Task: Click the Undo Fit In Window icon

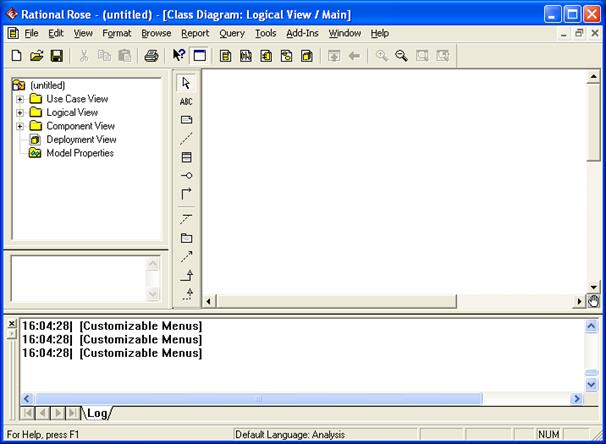Action: (443, 56)
